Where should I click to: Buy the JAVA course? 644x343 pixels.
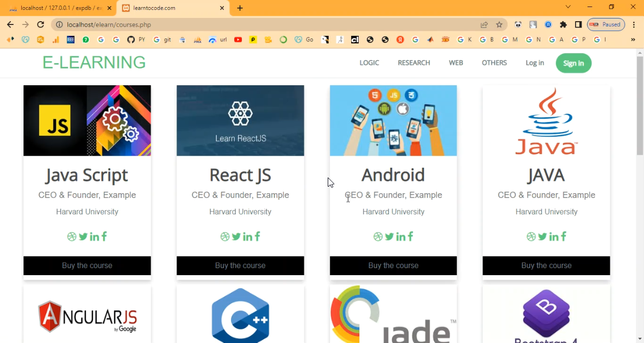coord(546,265)
